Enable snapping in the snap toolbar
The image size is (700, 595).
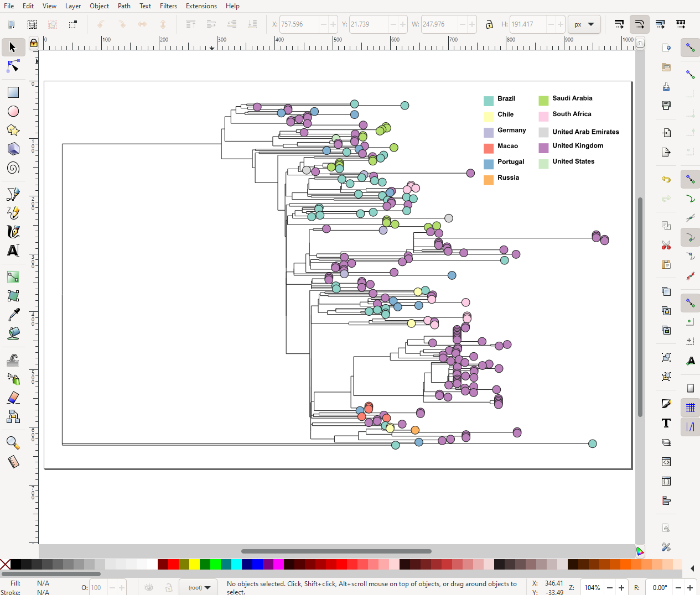tap(690, 48)
